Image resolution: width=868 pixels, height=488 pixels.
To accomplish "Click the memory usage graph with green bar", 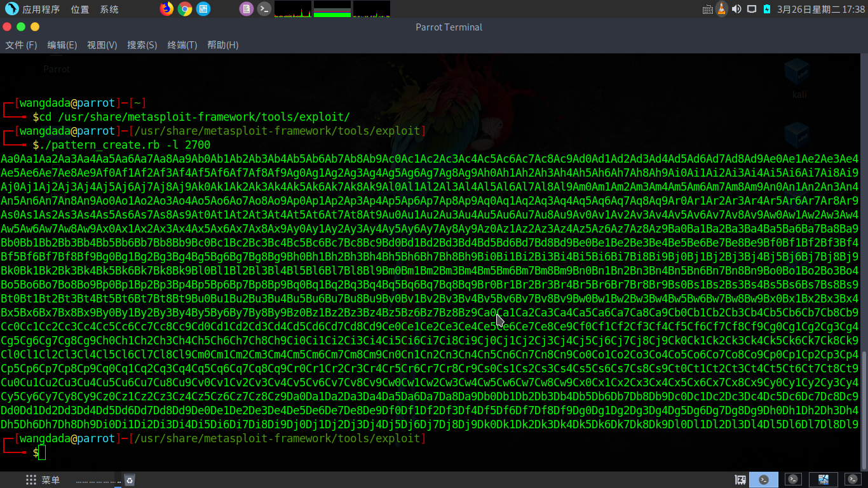I will click(x=332, y=9).
